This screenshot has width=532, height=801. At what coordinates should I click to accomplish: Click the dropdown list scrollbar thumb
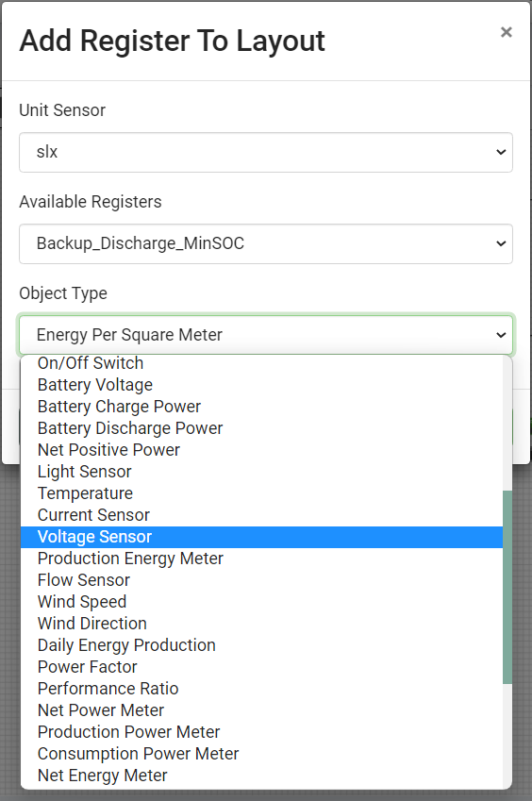click(x=507, y=588)
